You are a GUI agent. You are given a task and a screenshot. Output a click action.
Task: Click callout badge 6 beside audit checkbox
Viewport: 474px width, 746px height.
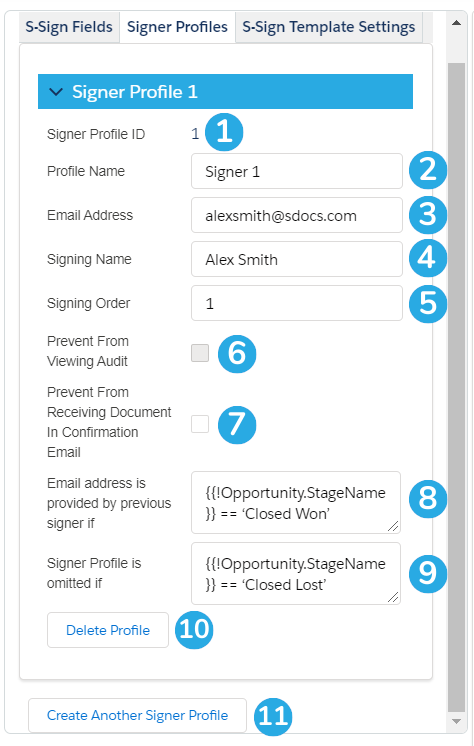tap(237, 353)
